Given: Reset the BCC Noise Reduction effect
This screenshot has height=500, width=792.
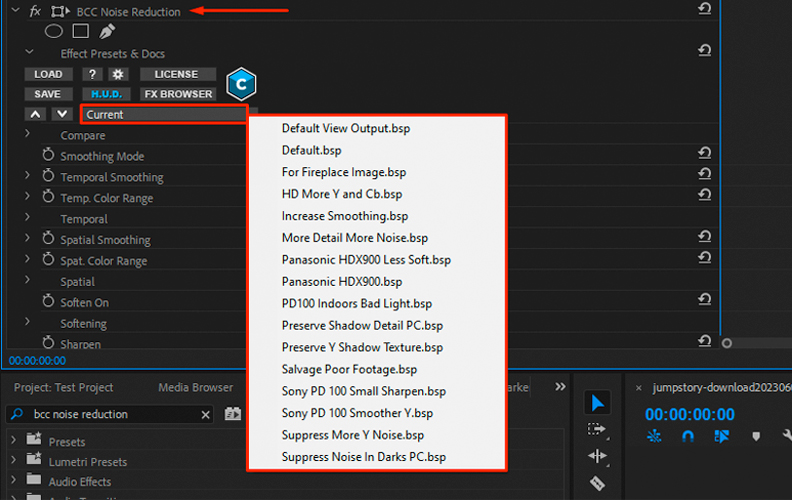Looking at the screenshot, I should 705,9.
